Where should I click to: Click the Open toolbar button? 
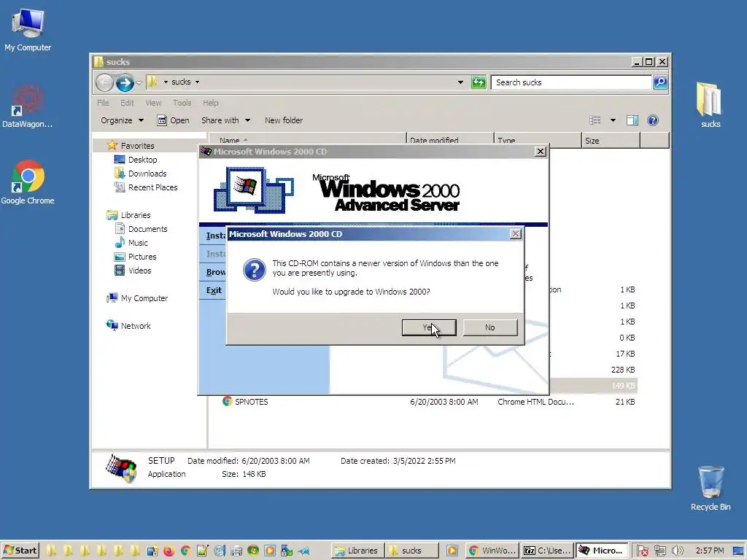173,120
